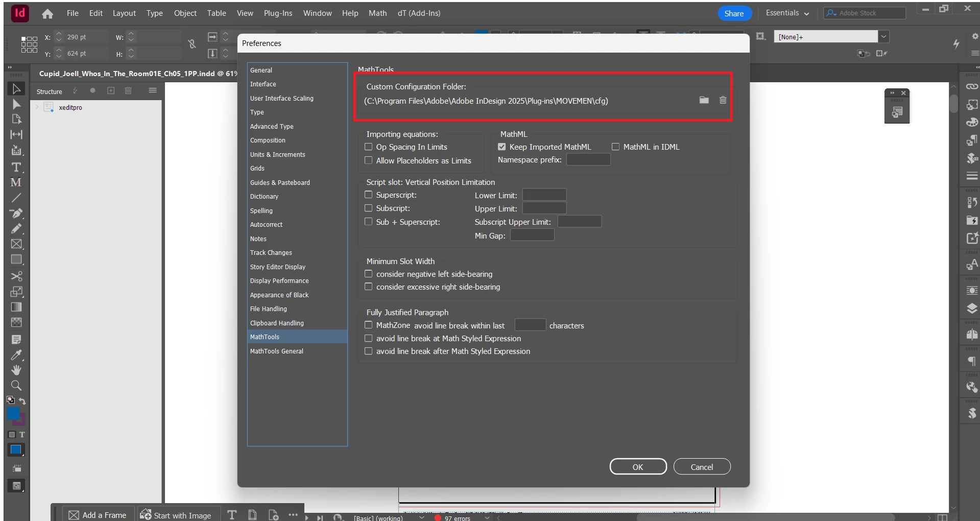Click OK in Preferences dialog

coord(638,467)
